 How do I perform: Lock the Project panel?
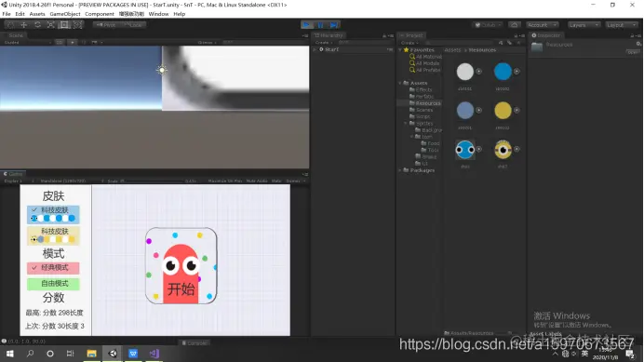point(517,35)
